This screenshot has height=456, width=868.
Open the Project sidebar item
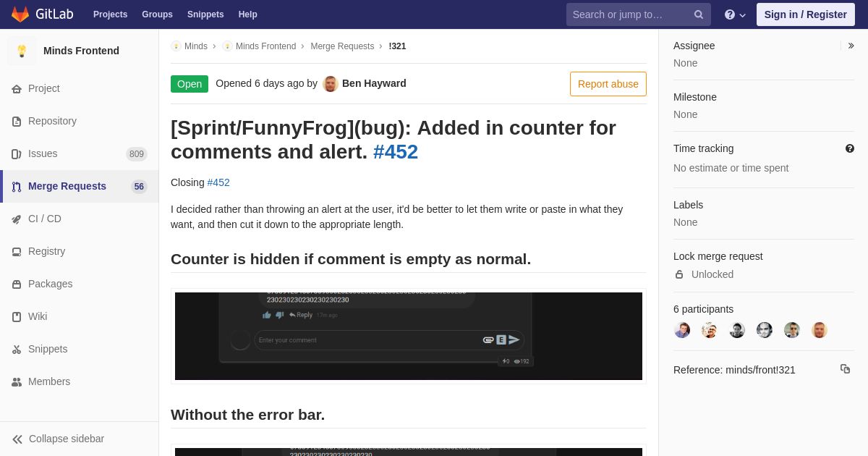coord(80,88)
